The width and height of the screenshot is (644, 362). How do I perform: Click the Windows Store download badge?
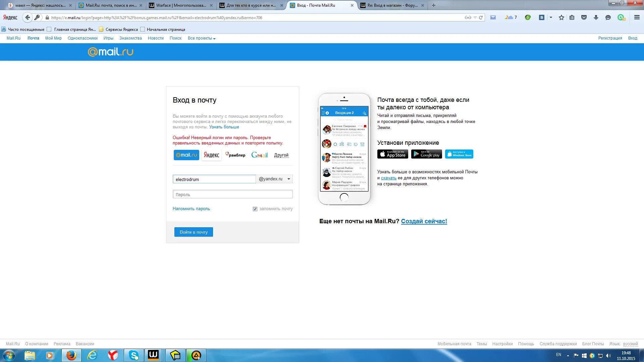coord(459,154)
